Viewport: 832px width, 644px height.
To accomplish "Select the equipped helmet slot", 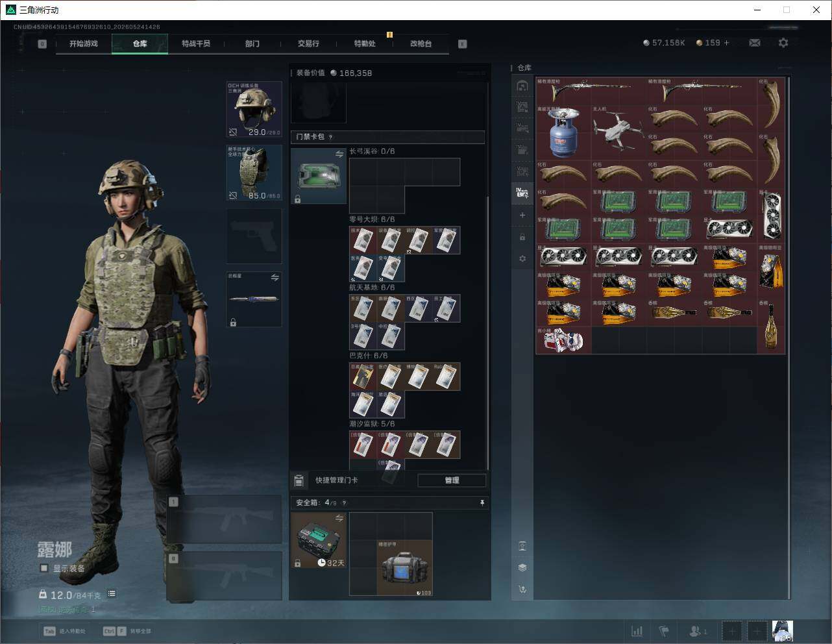I will point(254,109).
